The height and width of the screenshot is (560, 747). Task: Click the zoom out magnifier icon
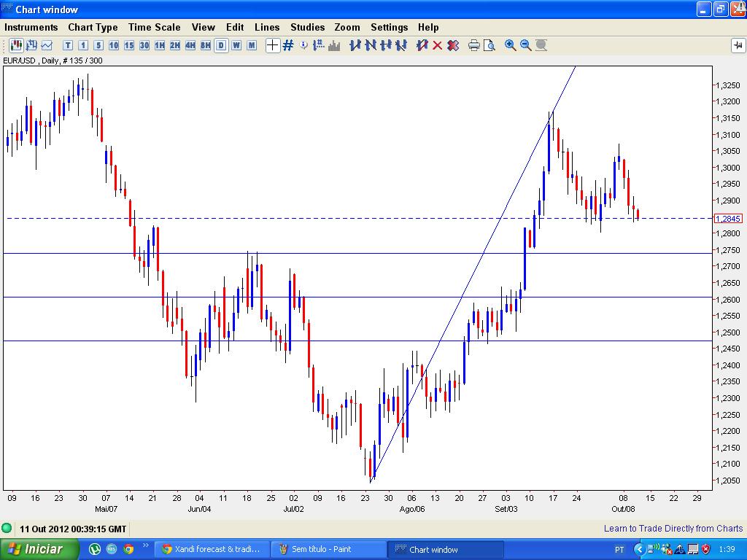(525, 46)
